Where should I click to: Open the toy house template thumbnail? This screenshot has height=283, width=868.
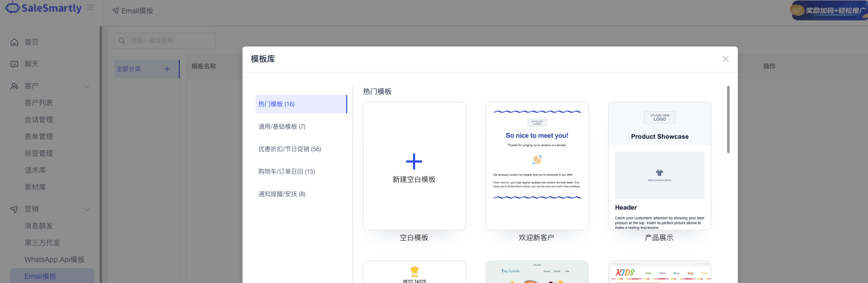pyautogui.click(x=537, y=272)
